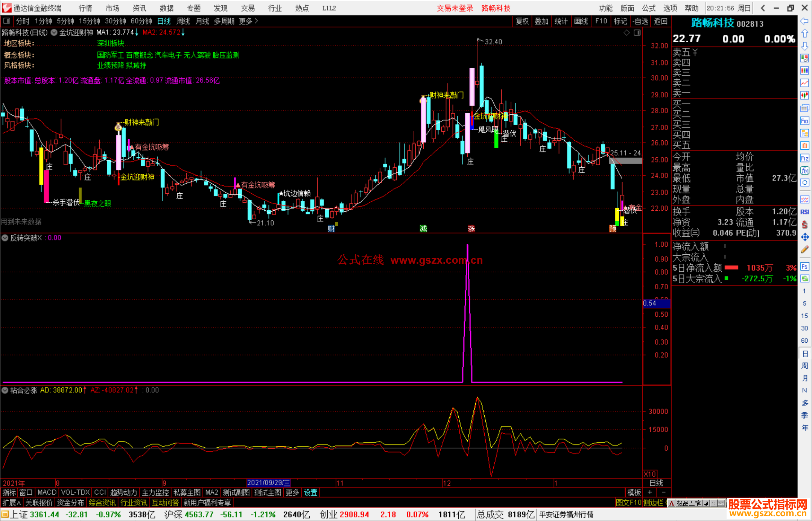This screenshot has width=812, height=521.
Task: Click the 减 marker at chart bottom
Action: (423, 228)
